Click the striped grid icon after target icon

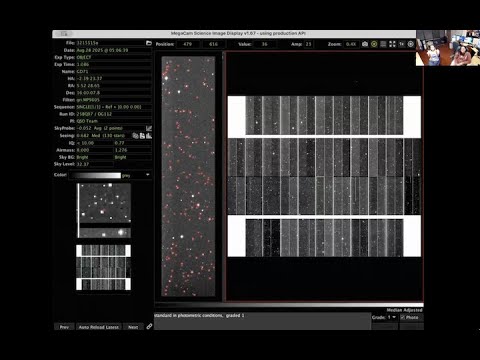tap(383, 44)
